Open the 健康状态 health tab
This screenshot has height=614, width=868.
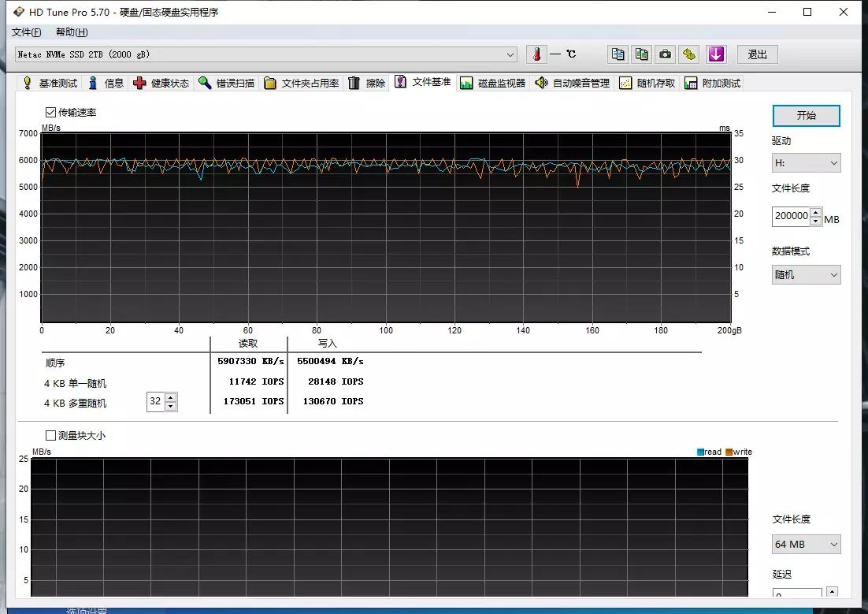(x=161, y=84)
